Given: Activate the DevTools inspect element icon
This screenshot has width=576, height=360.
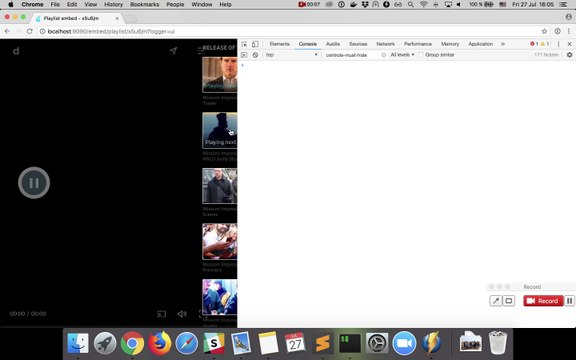Looking at the screenshot, I should pos(244,44).
